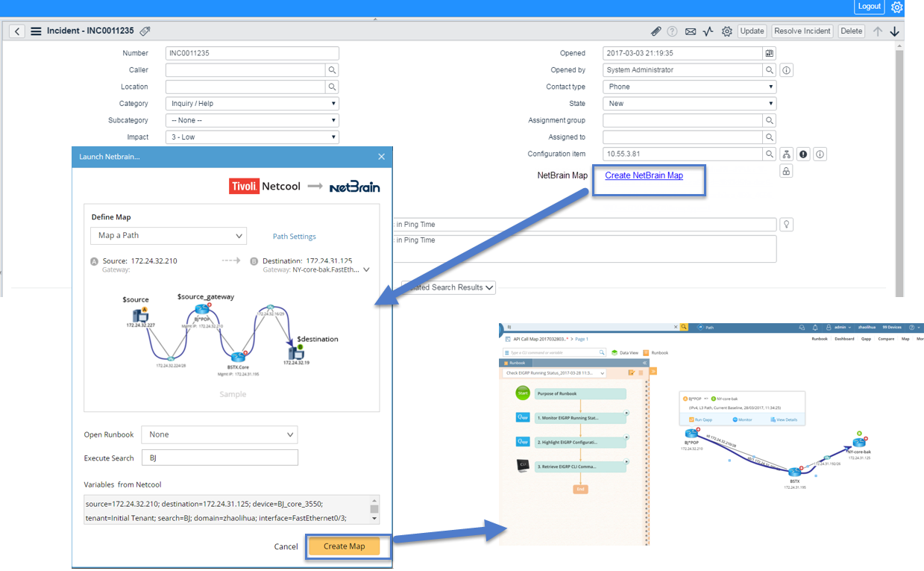The width and height of the screenshot is (924, 571).
Task: Click the Create Map button
Action: click(345, 546)
